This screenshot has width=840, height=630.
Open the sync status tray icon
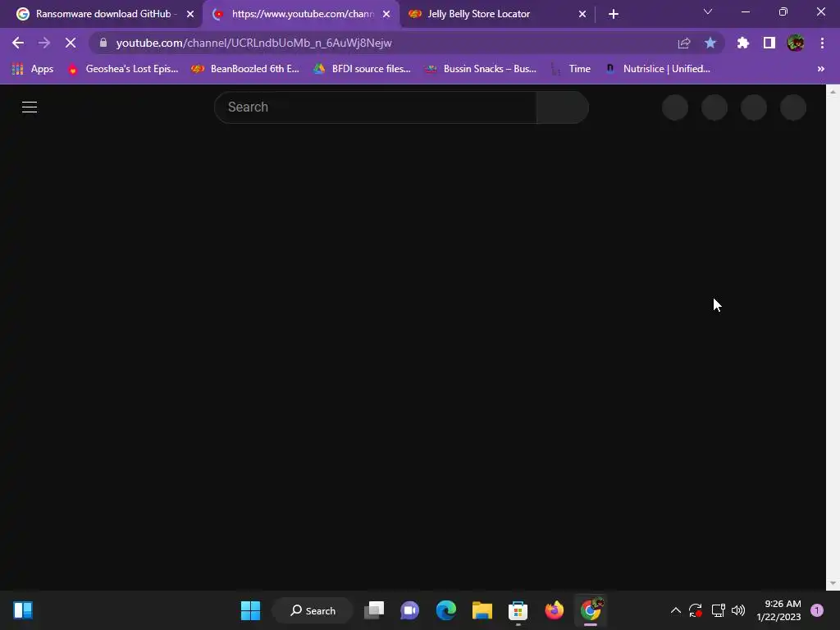tap(696, 610)
